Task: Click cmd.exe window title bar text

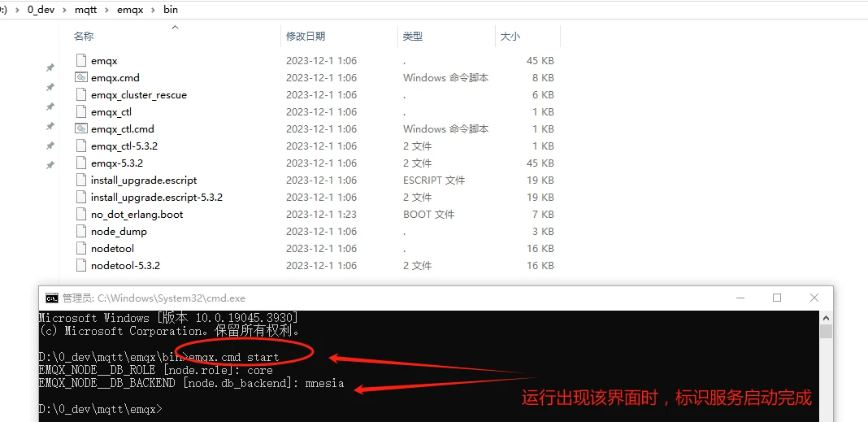Action: [154, 298]
